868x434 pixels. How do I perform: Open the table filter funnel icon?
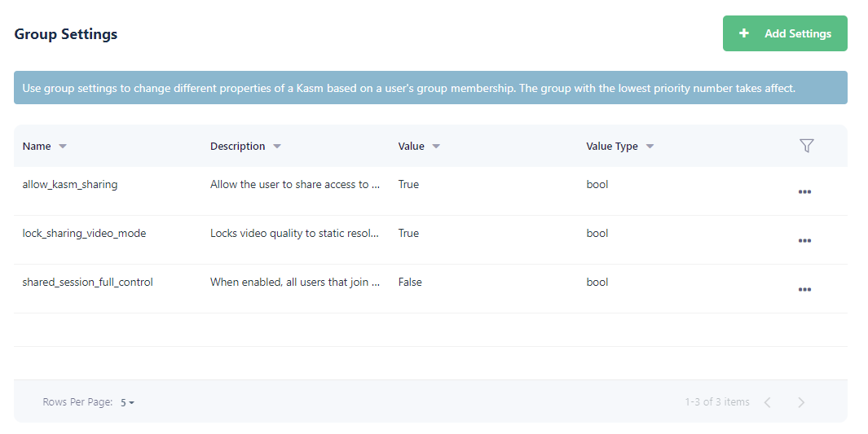[806, 146]
